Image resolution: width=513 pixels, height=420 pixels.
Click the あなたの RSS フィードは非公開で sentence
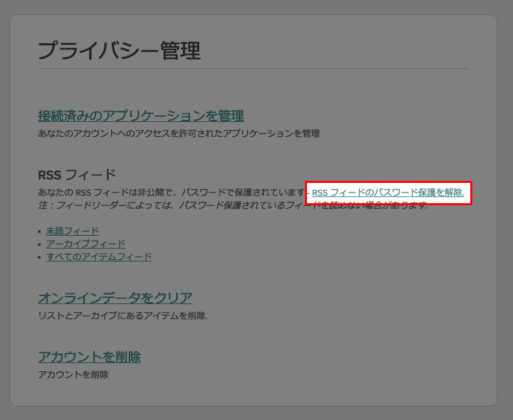pos(169,193)
